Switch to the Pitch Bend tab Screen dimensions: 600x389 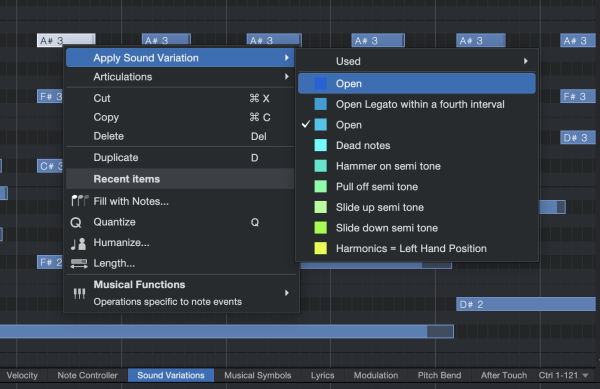tap(439, 375)
